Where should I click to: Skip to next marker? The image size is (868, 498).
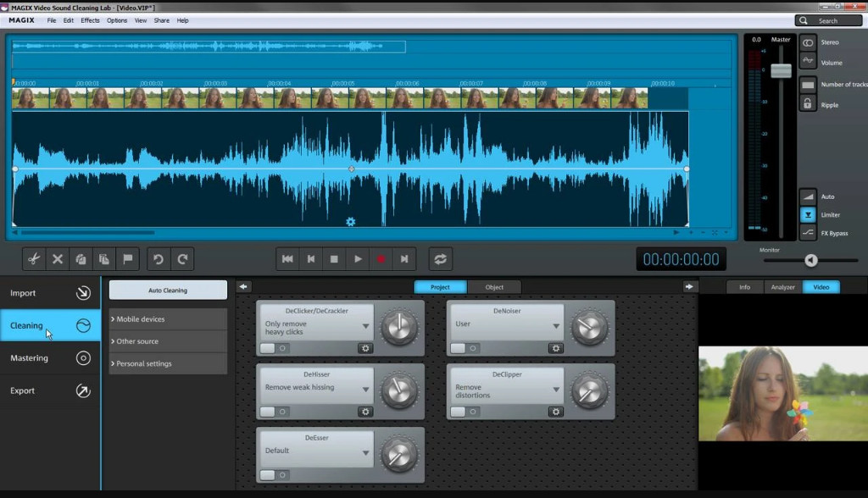pyautogui.click(x=404, y=259)
